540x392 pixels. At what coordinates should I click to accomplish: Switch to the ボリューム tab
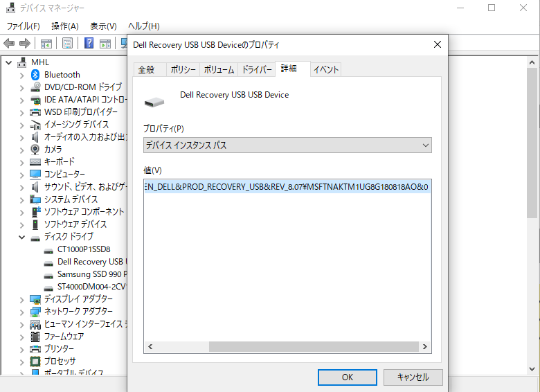219,70
